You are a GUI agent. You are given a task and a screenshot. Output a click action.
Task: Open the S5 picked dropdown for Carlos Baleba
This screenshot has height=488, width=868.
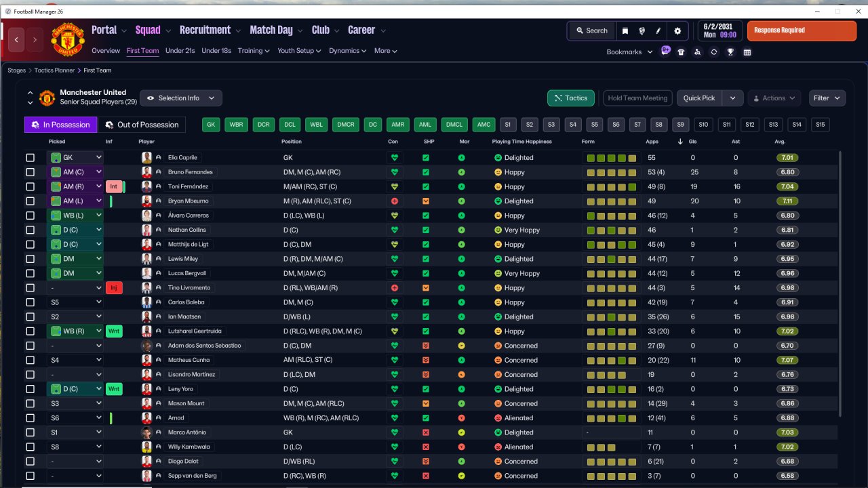75,302
